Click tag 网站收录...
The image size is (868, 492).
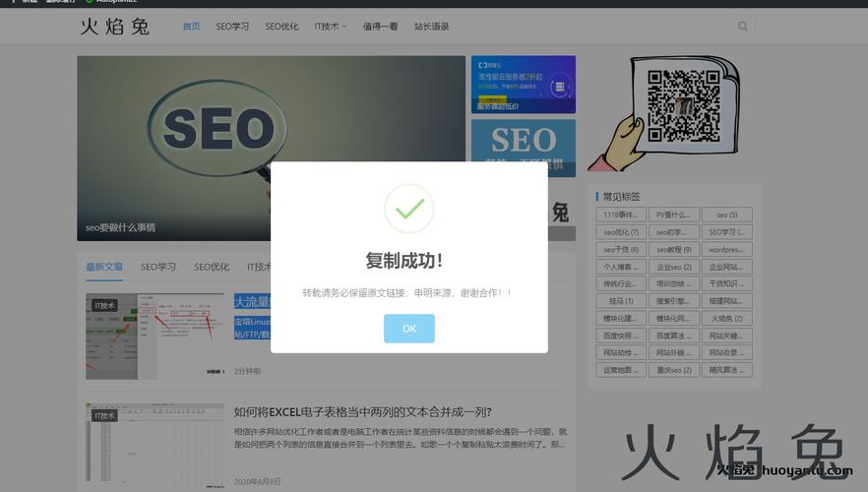[727, 352]
